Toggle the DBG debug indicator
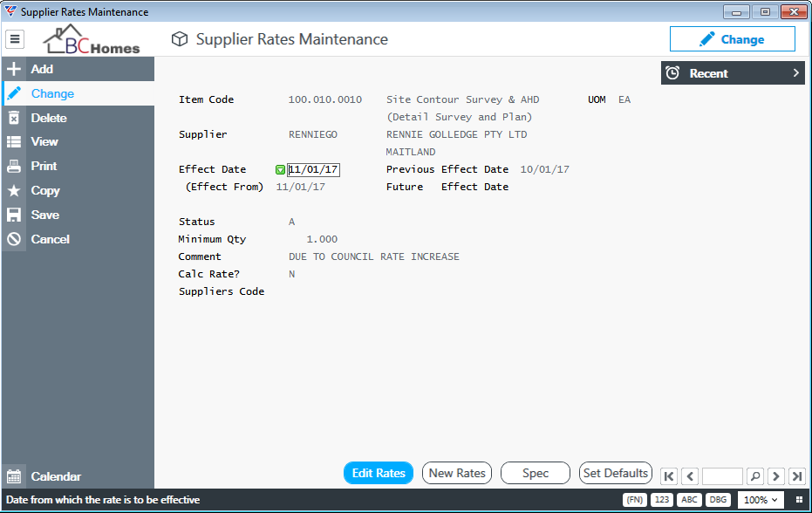 pos(718,500)
